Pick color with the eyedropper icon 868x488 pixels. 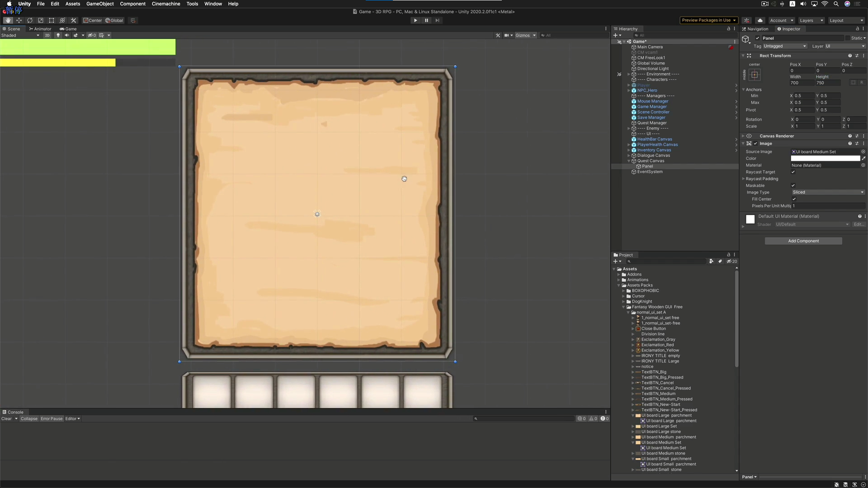tap(863, 159)
